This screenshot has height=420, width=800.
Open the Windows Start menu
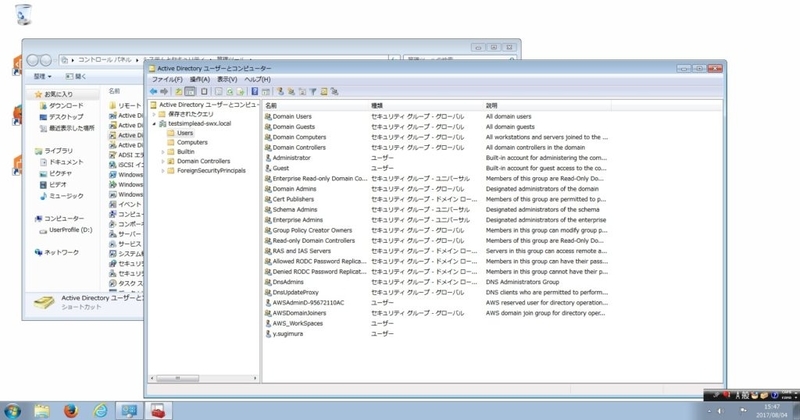(x=12, y=410)
